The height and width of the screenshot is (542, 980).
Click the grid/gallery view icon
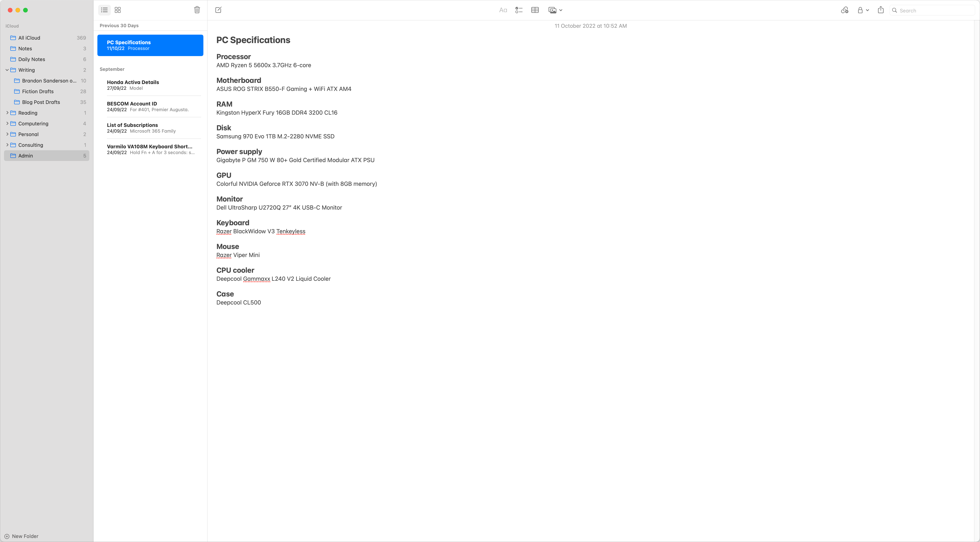tap(117, 10)
